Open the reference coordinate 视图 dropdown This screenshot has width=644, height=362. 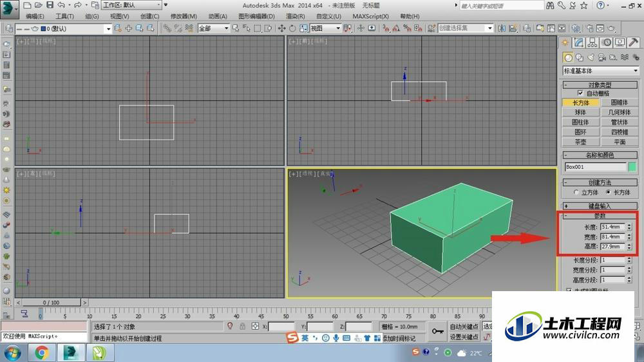coord(325,28)
